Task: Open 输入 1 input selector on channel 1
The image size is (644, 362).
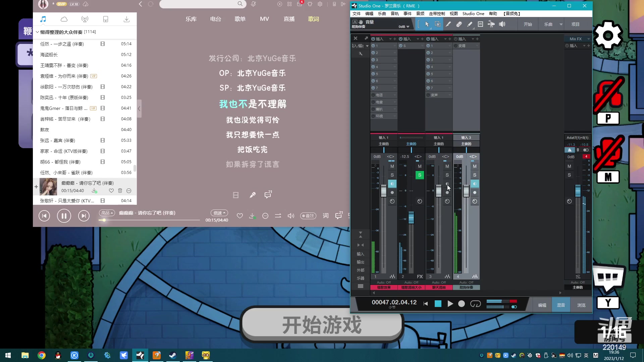Action: click(x=383, y=137)
